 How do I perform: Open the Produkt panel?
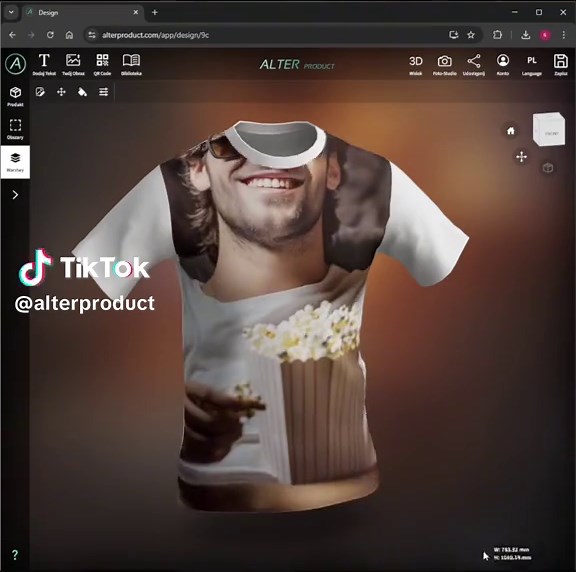[x=15, y=97]
